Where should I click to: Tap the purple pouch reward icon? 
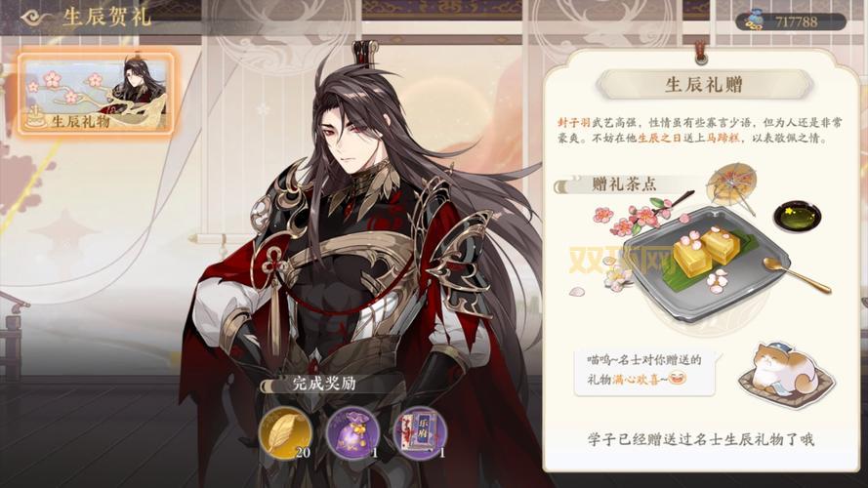point(352,432)
